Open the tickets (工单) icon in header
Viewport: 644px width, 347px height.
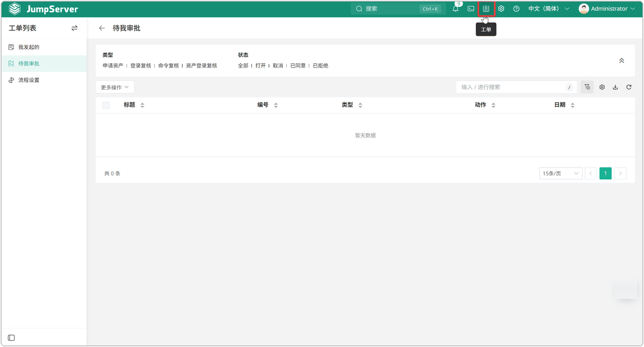486,9
